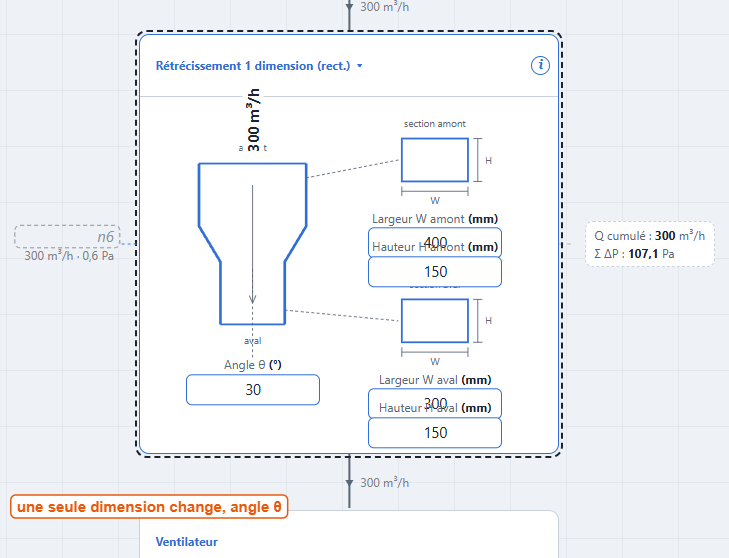Select the Largeur W amont field
The height and width of the screenshot is (558, 729).
coord(435,242)
